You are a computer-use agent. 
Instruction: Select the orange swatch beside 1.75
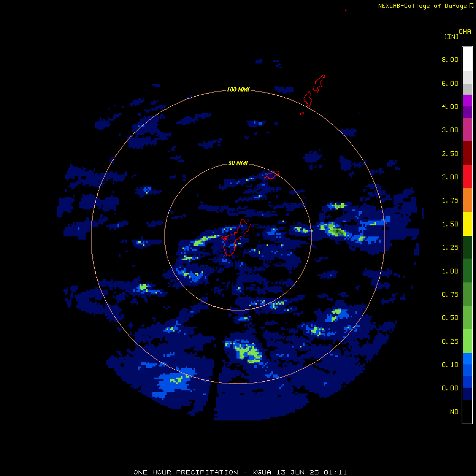pyautogui.click(x=467, y=200)
